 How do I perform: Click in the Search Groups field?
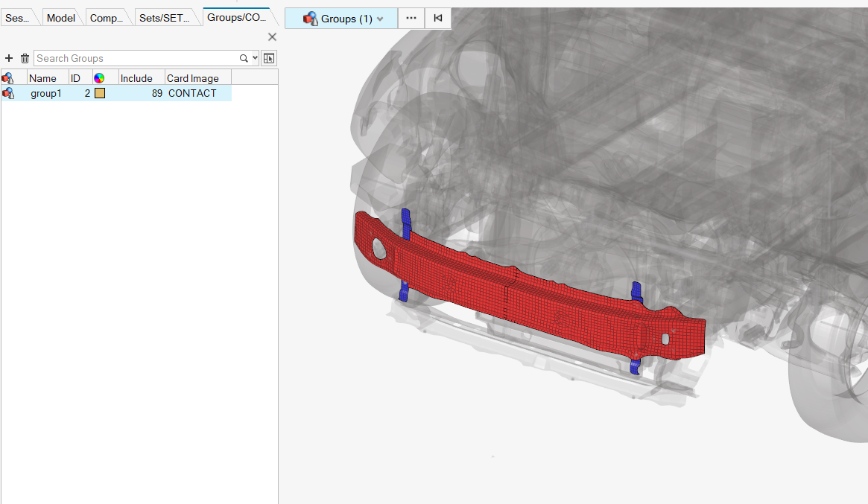click(134, 58)
